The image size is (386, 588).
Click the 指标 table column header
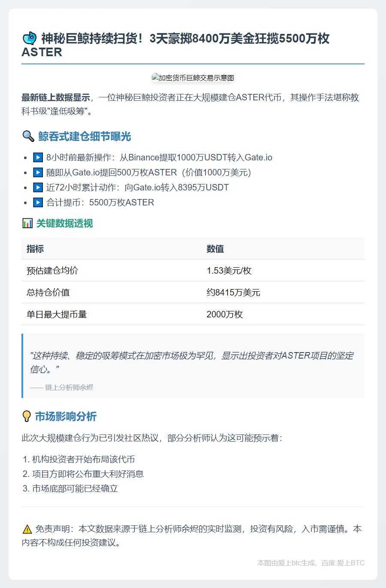point(35,249)
